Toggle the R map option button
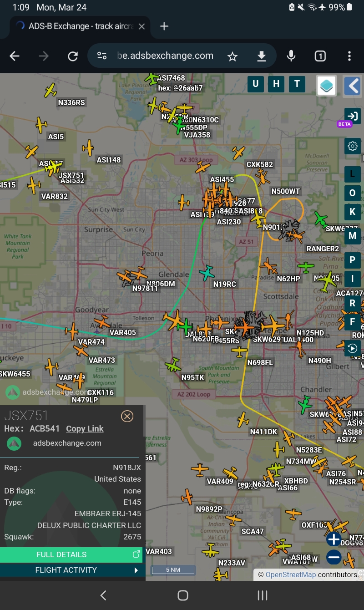The width and height of the screenshot is (364, 610). 352,303
